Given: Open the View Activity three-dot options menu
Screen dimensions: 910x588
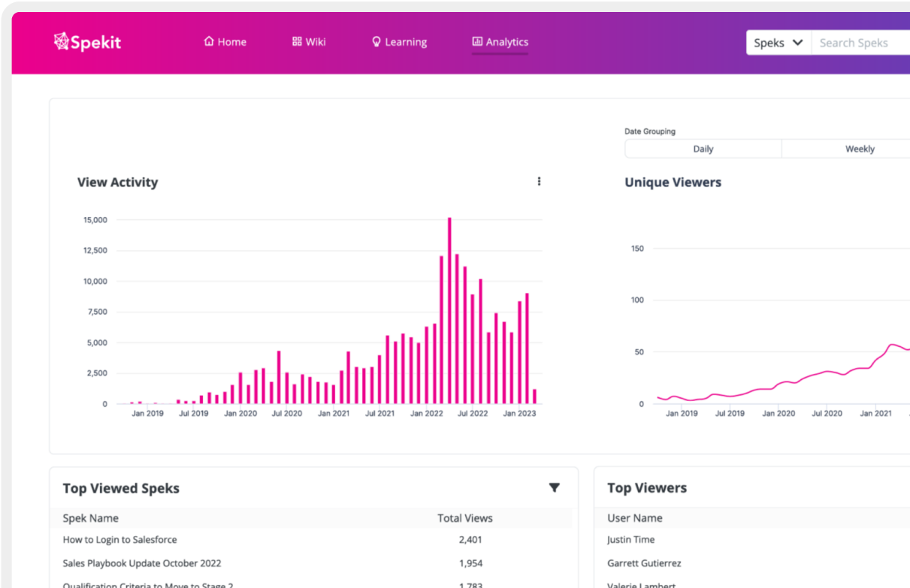Looking at the screenshot, I should click(539, 181).
